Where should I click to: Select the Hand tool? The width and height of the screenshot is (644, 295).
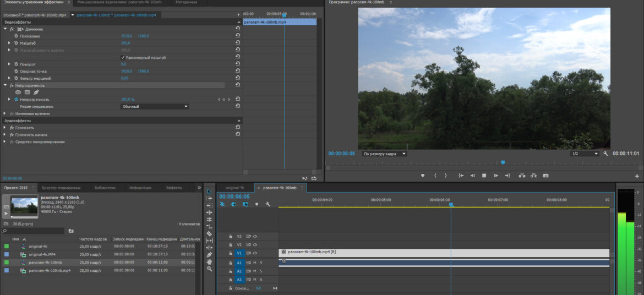pyautogui.click(x=209, y=262)
